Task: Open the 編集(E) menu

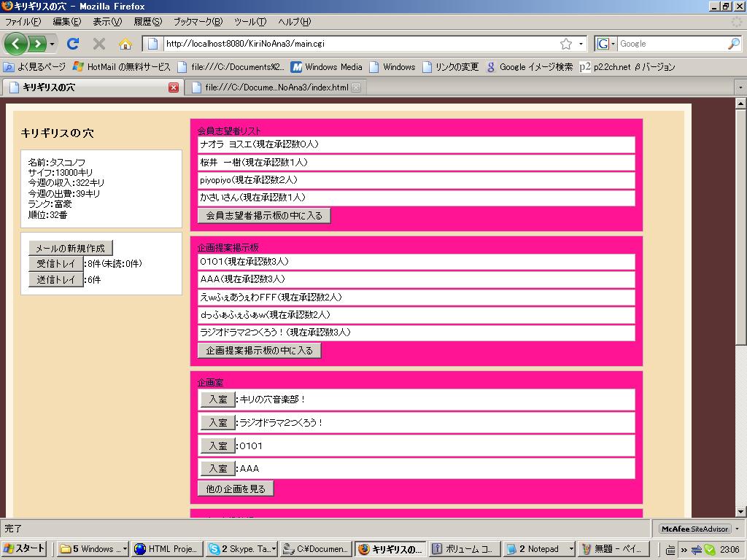Action: (x=66, y=21)
